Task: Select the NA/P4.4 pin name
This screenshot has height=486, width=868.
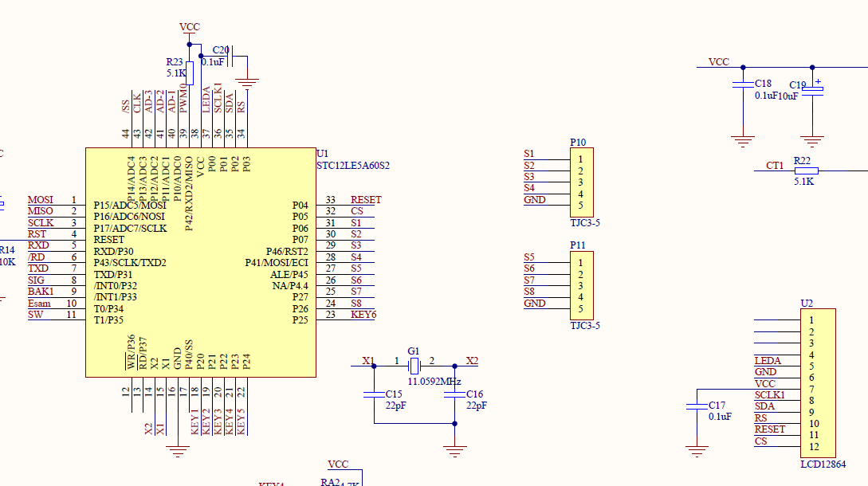Action: click(290, 286)
